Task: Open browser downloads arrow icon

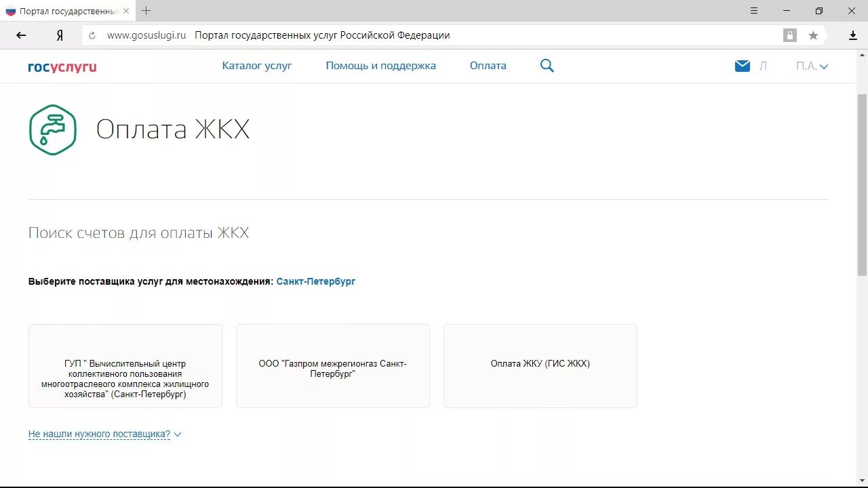Action: (x=853, y=35)
